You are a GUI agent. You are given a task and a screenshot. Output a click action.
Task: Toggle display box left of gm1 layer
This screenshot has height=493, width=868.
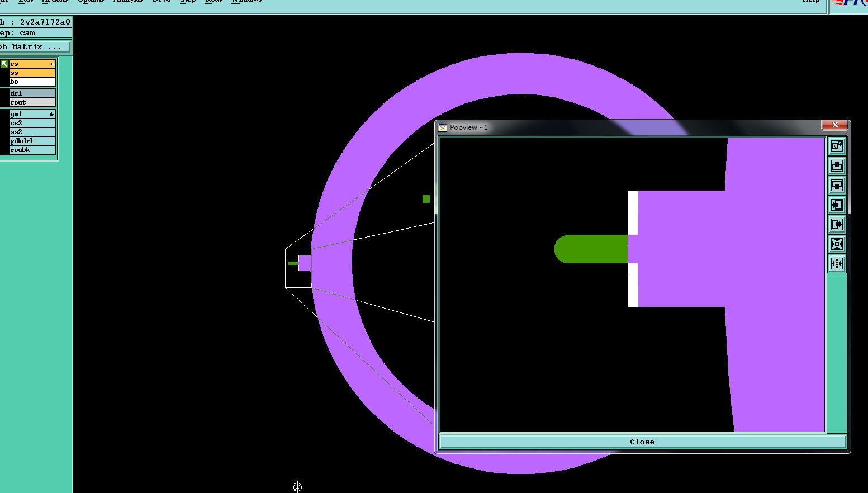click(x=4, y=114)
